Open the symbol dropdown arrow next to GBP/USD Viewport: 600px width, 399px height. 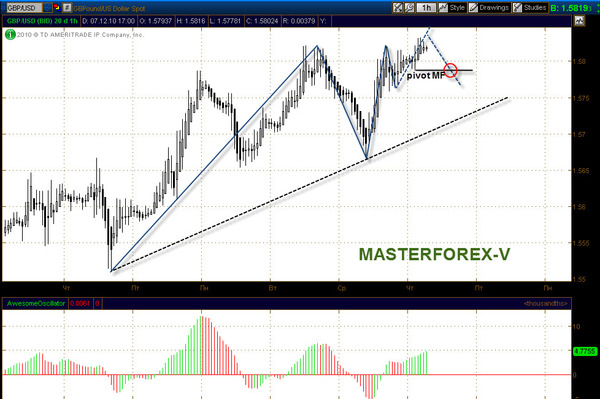(x=47, y=7)
